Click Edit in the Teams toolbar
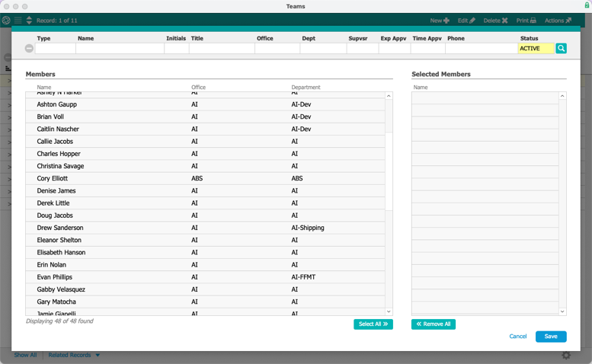Screen dimensions: 592x364 (466, 21)
